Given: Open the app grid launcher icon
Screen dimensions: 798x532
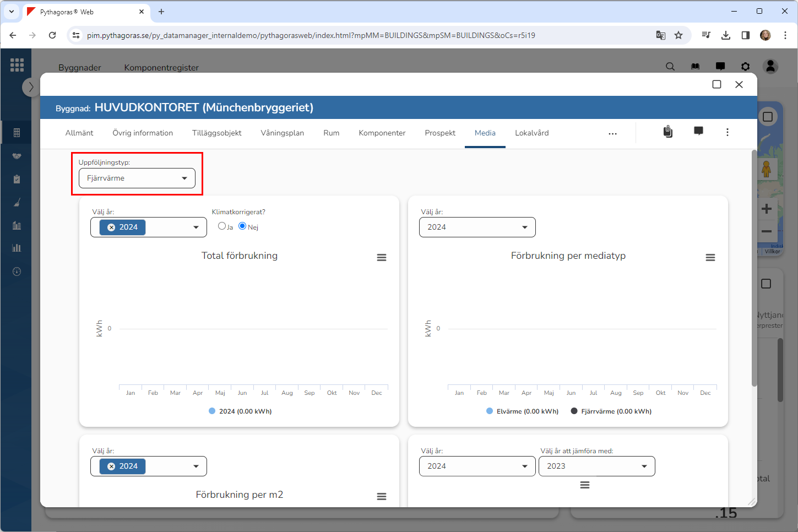Looking at the screenshot, I should coord(17,65).
